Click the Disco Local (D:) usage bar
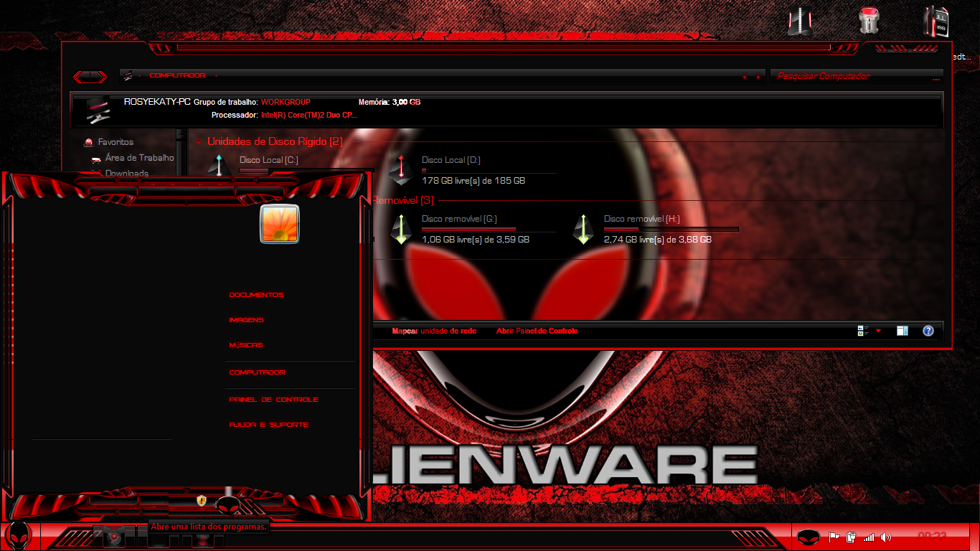 point(489,171)
